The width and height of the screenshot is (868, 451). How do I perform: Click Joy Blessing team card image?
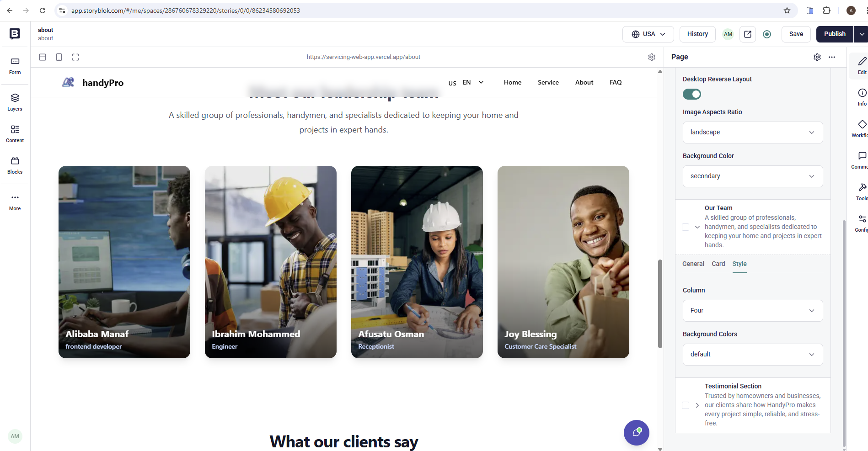click(563, 262)
